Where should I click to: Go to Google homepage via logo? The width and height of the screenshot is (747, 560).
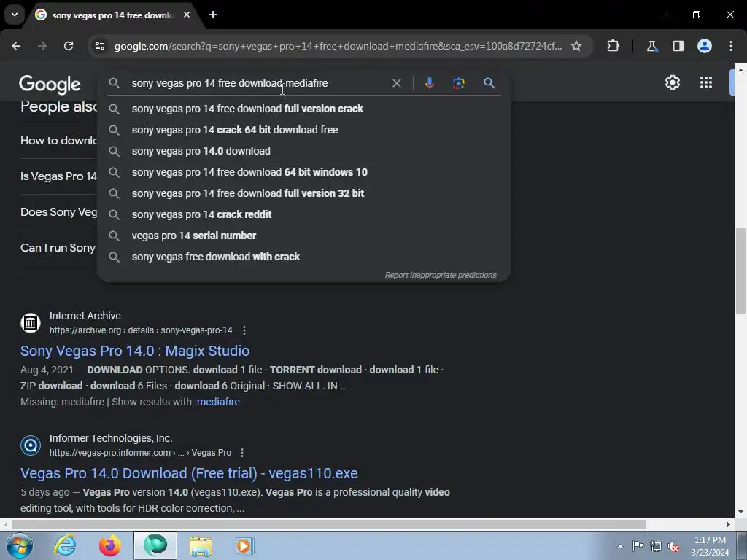[x=50, y=85]
